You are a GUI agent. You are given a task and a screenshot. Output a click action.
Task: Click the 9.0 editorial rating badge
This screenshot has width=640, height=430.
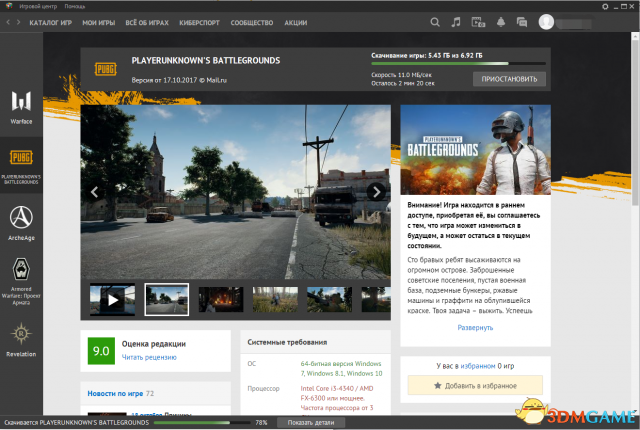(x=101, y=351)
